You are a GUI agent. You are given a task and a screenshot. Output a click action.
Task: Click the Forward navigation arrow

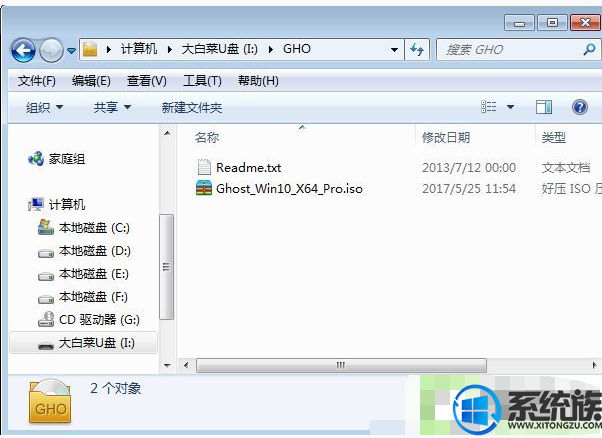(51, 50)
